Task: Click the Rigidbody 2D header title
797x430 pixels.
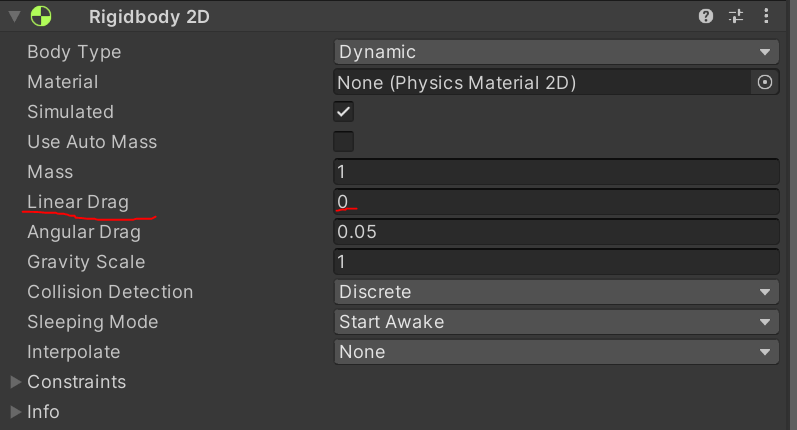Action: coord(149,17)
